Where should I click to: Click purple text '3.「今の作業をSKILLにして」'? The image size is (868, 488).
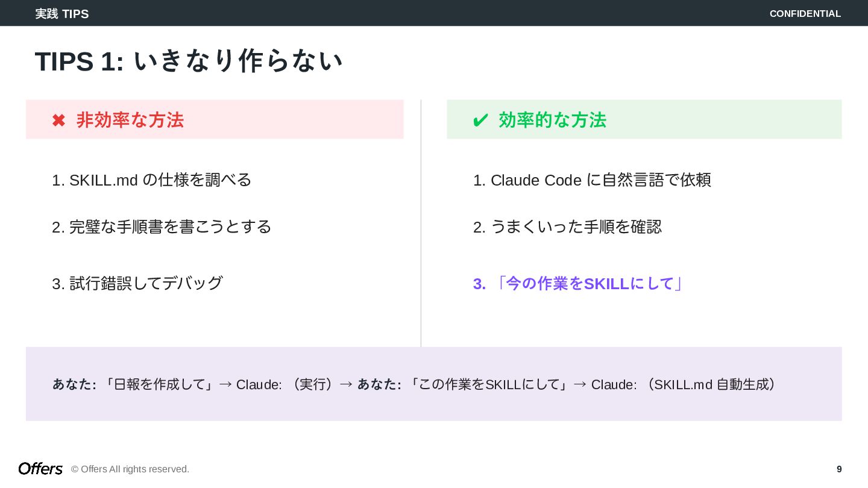(x=579, y=284)
